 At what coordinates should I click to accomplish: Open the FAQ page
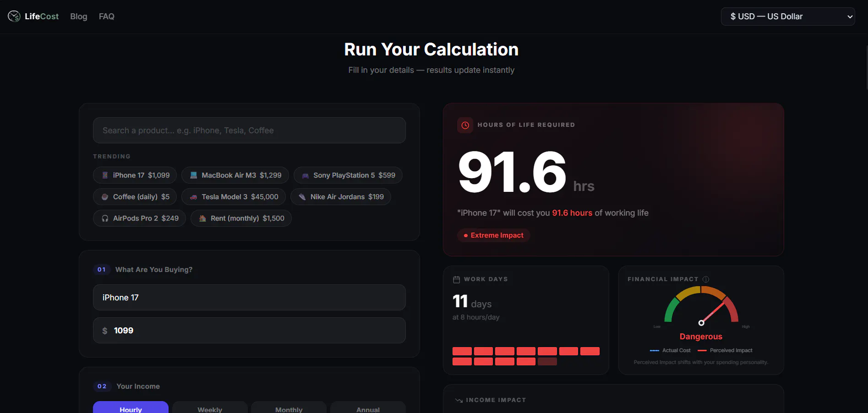(x=107, y=16)
